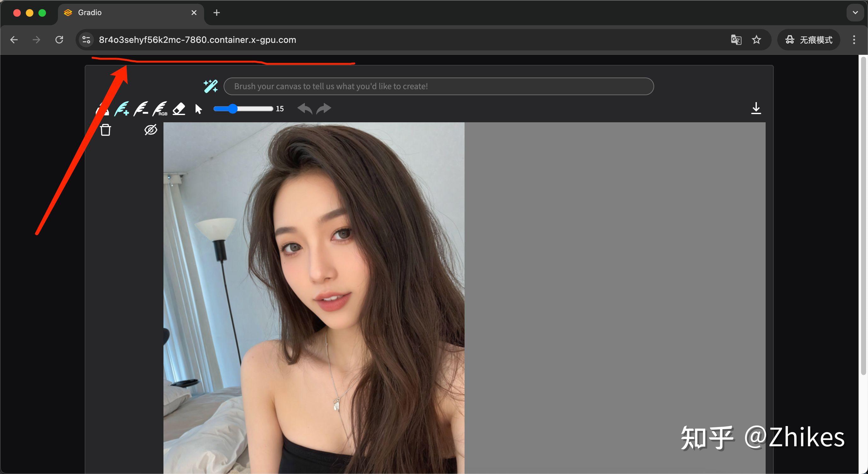Adjust the brush size slider
Screen dimensions: 868x474
[243, 108]
